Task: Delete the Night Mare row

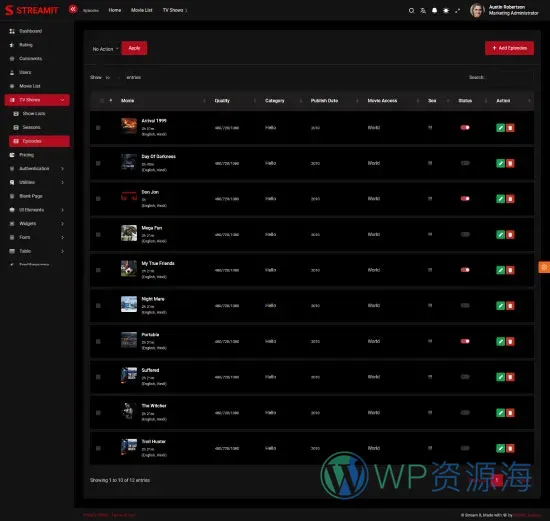Action: click(x=510, y=306)
